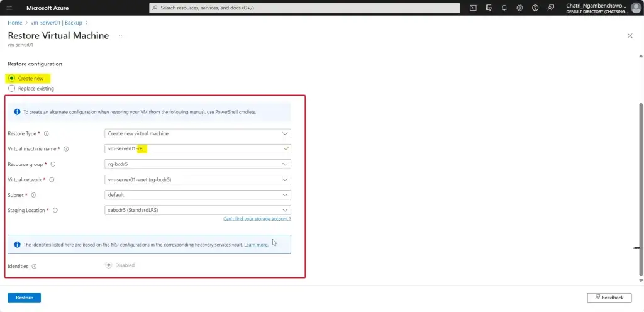Click the top bar feedback icon
Viewport: 644px width, 312px height.
click(x=551, y=8)
